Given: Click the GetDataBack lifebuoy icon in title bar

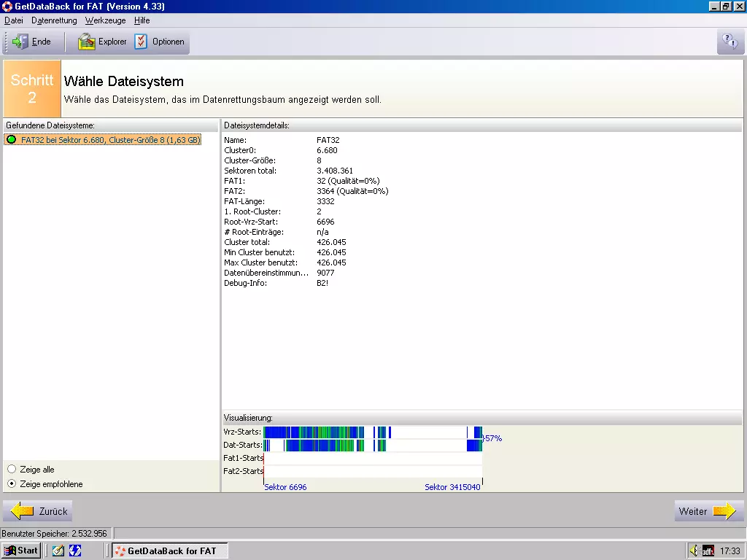Looking at the screenshot, I should point(7,6).
